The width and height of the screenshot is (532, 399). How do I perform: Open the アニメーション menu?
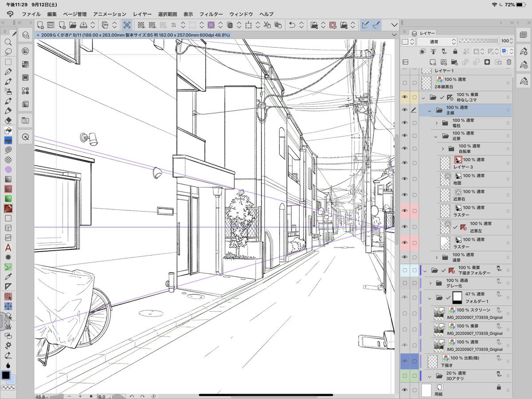point(110,14)
